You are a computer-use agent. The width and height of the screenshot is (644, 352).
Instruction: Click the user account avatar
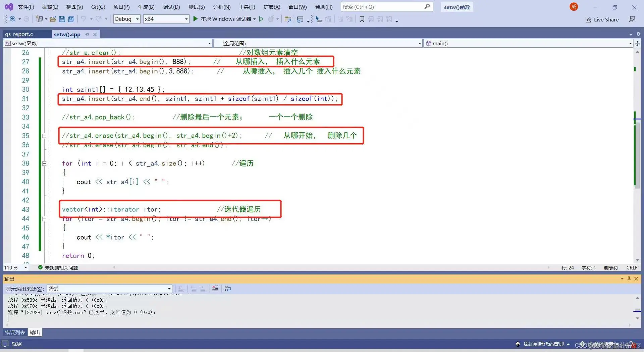pyautogui.click(x=574, y=7)
